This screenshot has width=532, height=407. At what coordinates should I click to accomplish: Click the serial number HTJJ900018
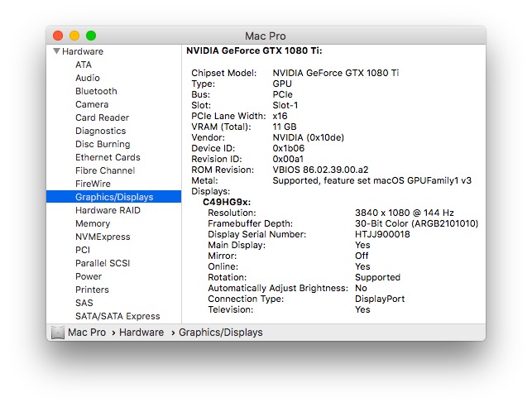[382, 234]
